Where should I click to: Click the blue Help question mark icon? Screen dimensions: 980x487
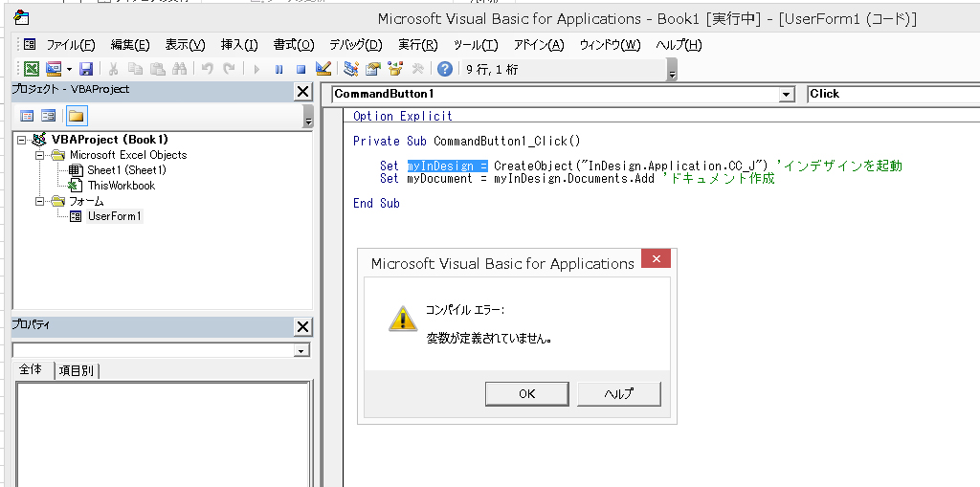(444, 69)
